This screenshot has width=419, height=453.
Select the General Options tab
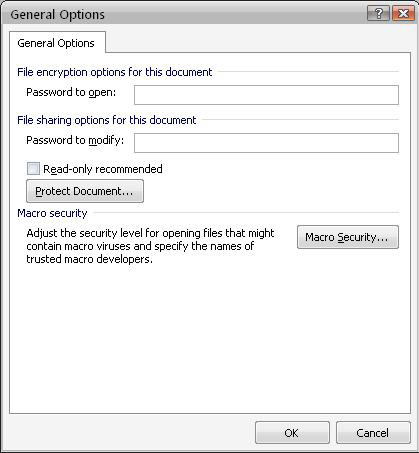click(56, 43)
